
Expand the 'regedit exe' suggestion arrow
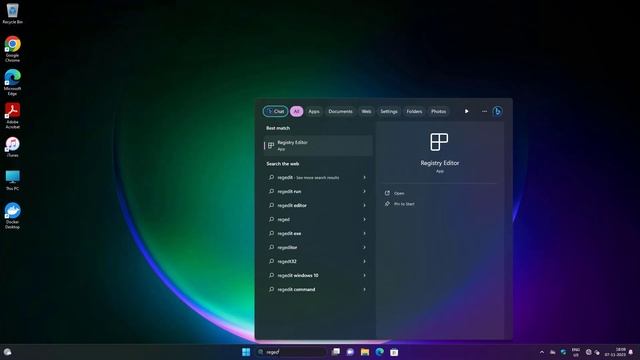coord(364,233)
